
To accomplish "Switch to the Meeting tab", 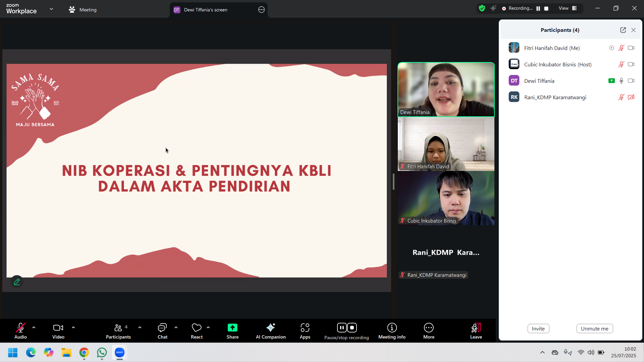I will click(83, 10).
